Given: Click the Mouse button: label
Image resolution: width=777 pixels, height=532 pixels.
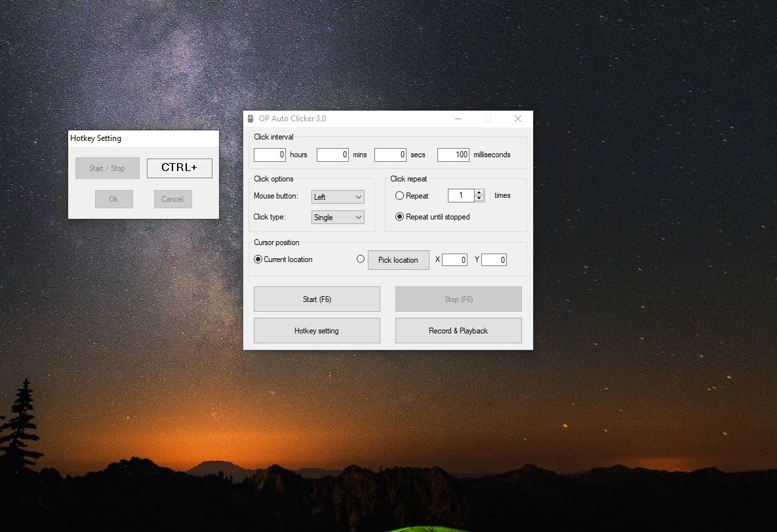Looking at the screenshot, I should tap(276, 196).
